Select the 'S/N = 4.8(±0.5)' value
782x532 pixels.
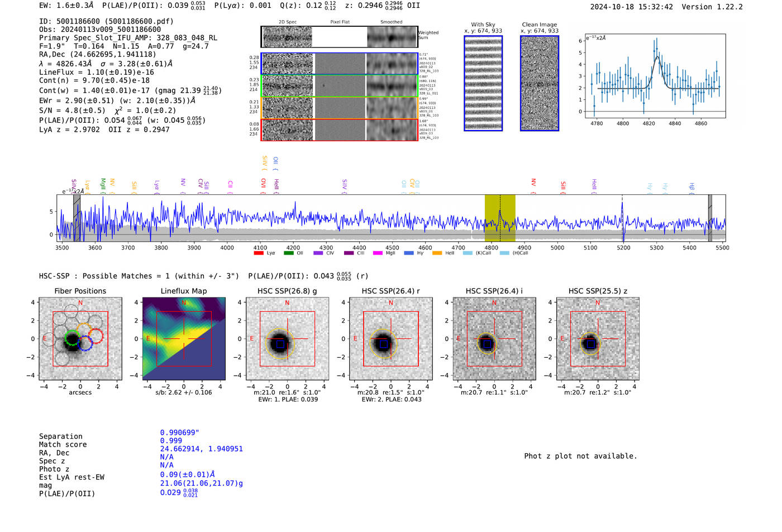pos(72,110)
